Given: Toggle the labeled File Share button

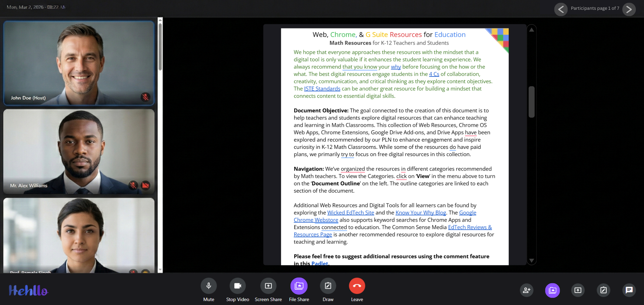Looking at the screenshot, I should (x=299, y=286).
